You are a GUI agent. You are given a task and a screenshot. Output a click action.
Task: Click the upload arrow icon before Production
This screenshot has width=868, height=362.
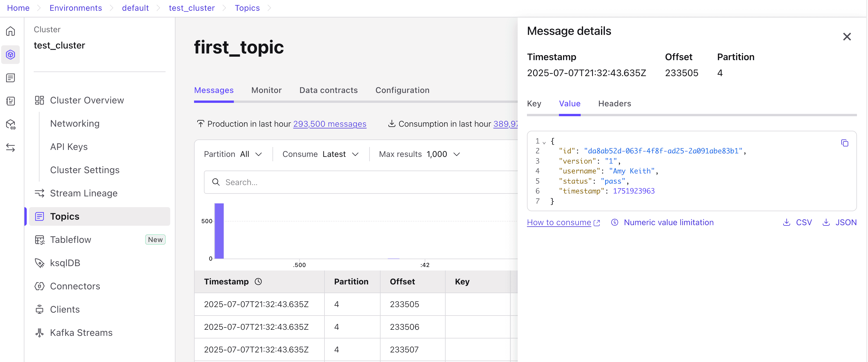pyautogui.click(x=200, y=123)
